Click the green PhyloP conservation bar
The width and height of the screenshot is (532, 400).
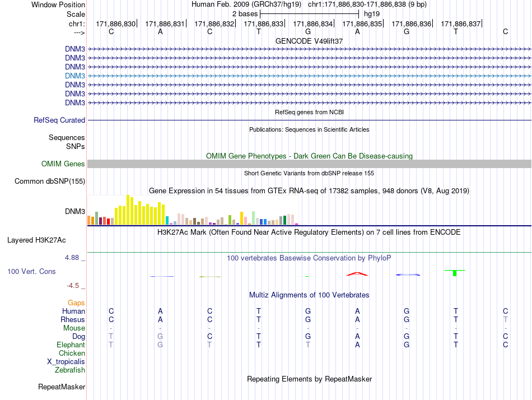(455, 273)
